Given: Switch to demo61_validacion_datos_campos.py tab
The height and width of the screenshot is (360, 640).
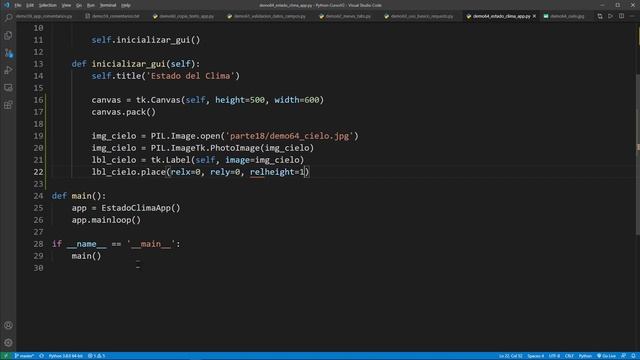Looking at the screenshot, I should tap(267, 16).
